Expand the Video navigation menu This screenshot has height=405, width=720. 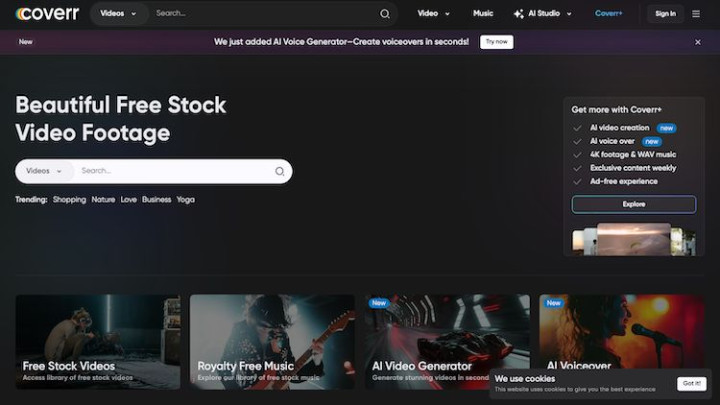pyautogui.click(x=433, y=14)
